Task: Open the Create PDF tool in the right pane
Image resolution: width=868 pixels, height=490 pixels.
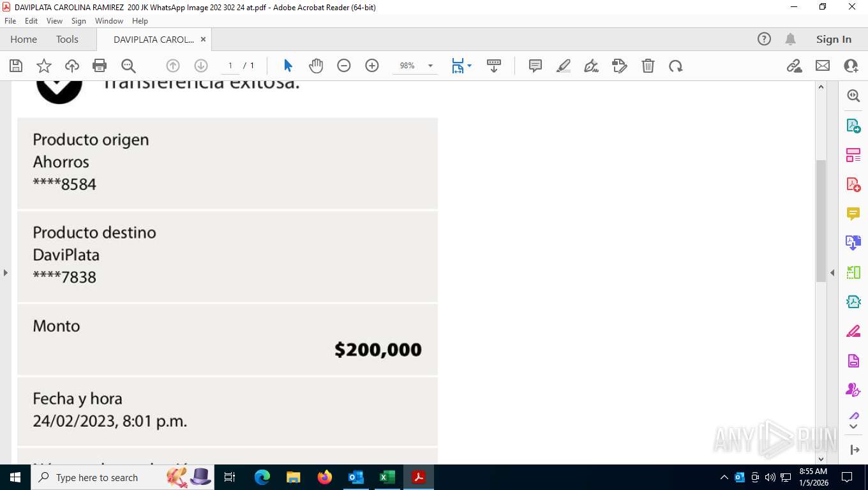Action: pyautogui.click(x=853, y=184)
